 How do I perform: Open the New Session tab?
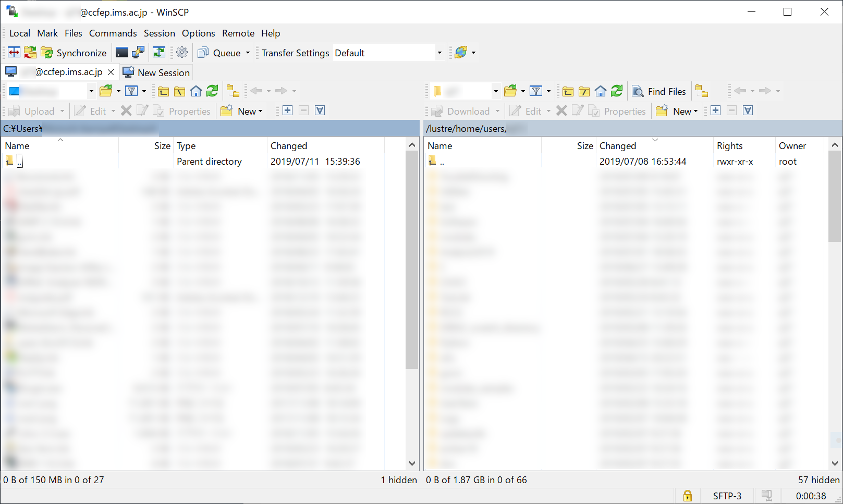[x=156, y=72]
